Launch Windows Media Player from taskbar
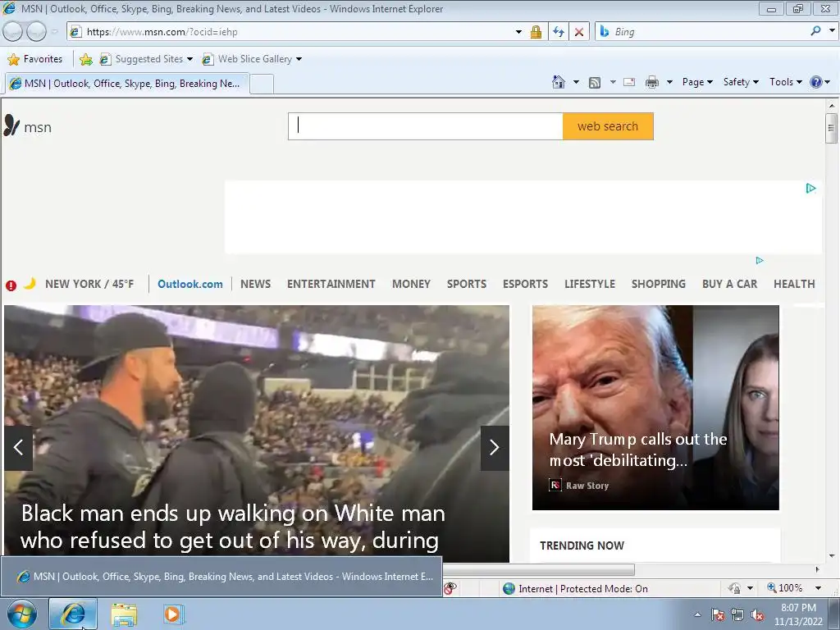The height and width of the screenshot is (630, 840). 173,614
